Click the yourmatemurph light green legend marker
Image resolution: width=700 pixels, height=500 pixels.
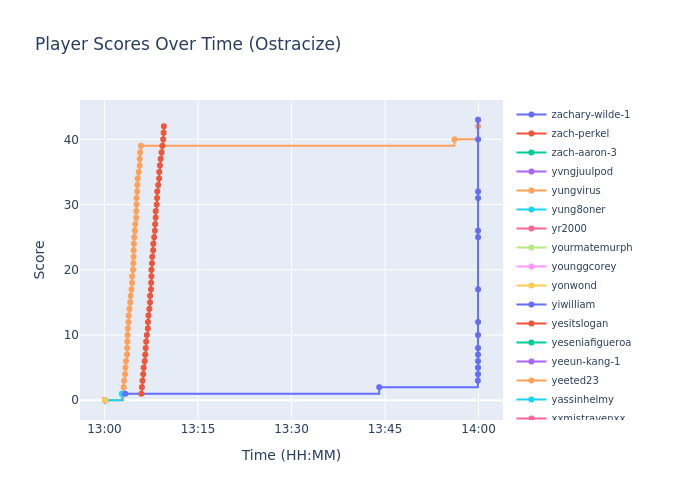[531, 248]
